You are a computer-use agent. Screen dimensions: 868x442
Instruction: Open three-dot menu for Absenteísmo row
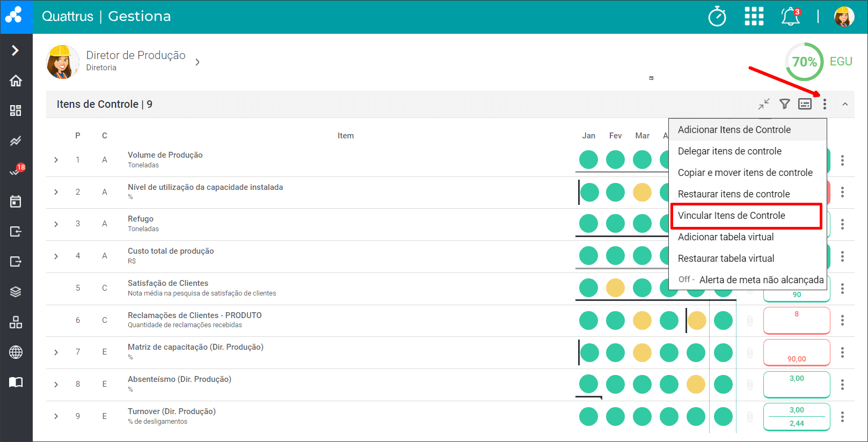point(842,385)
